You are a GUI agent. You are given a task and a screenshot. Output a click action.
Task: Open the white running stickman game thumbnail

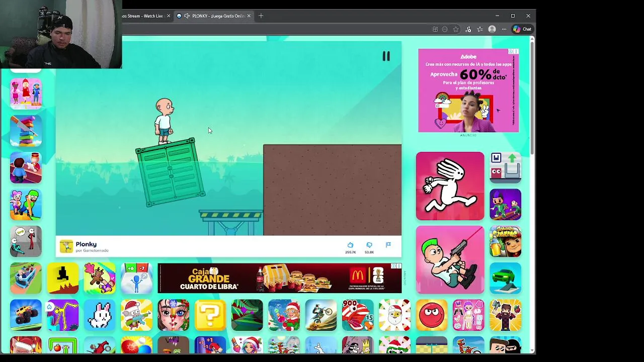coord(450,186)
